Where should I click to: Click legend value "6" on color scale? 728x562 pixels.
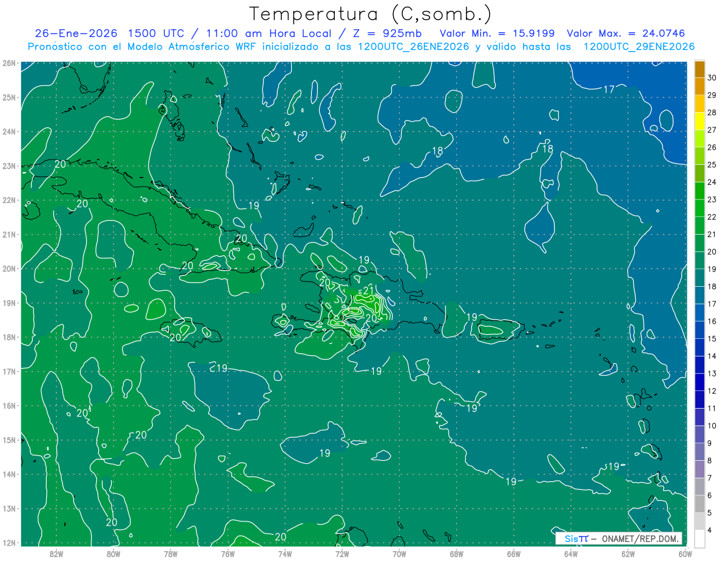click(710, 495)
